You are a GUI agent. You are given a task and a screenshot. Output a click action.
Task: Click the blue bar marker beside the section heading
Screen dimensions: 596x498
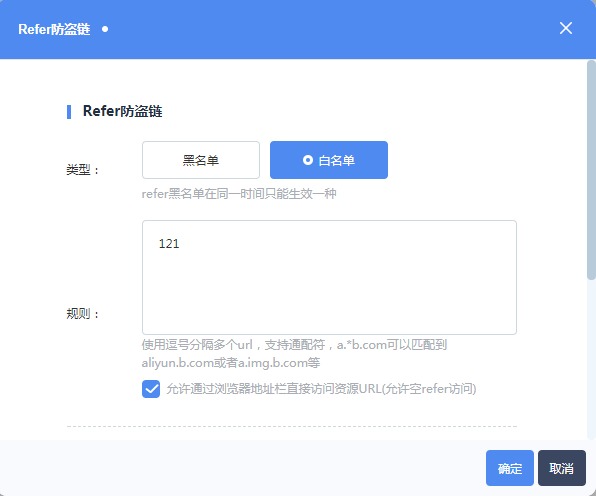pyautogui.click(x=69, y=112)
